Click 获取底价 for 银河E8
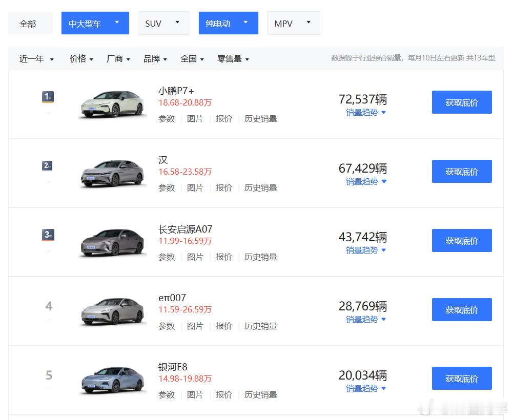Image resolution: width=512 pixels, height=420 pixels. click(462, 379)
